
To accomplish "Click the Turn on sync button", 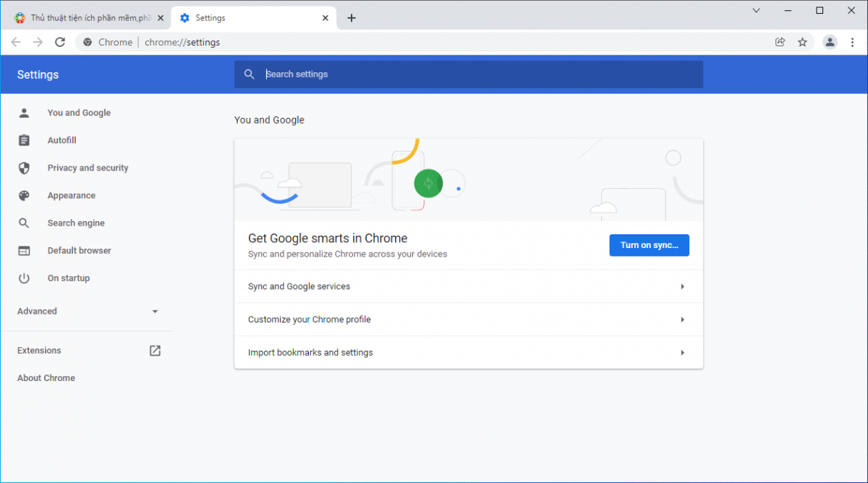I will pyautogui.click(x=649, y=245).
